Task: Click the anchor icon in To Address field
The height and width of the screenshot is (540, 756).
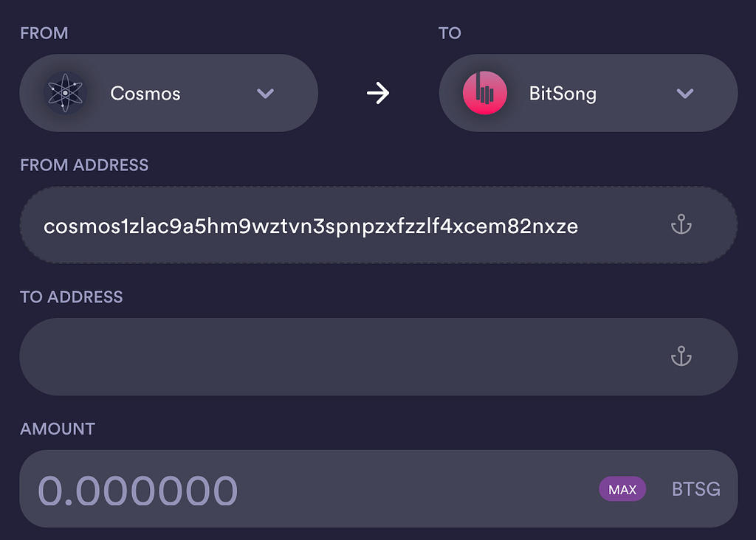Action: (681, 357)
